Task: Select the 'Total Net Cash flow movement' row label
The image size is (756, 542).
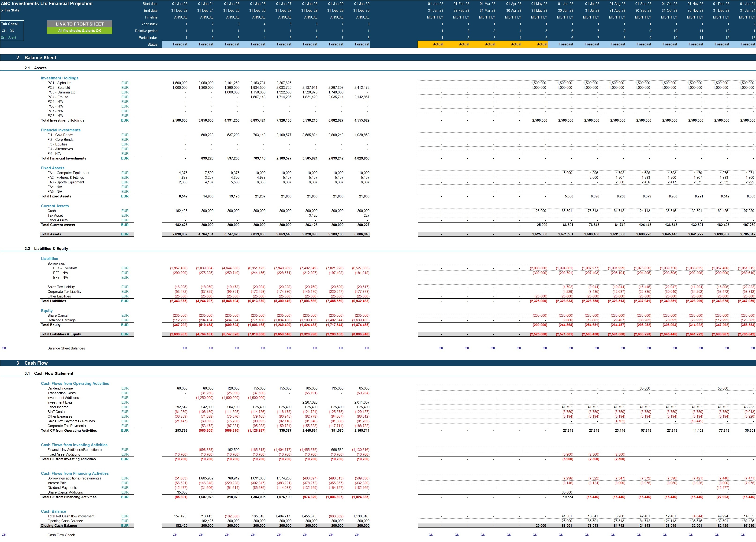Action: click(71, 516)
